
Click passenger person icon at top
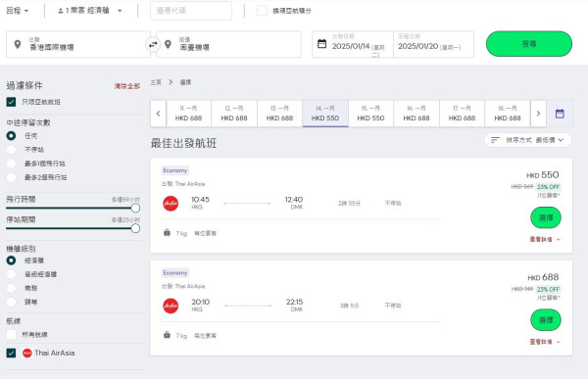(60, 11)
